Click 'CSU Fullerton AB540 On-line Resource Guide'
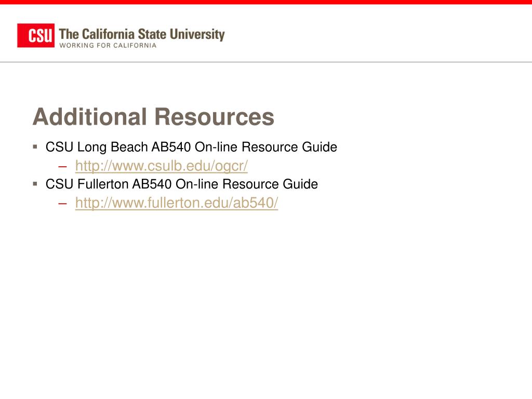Screen dimensions: 532x399 182,184
